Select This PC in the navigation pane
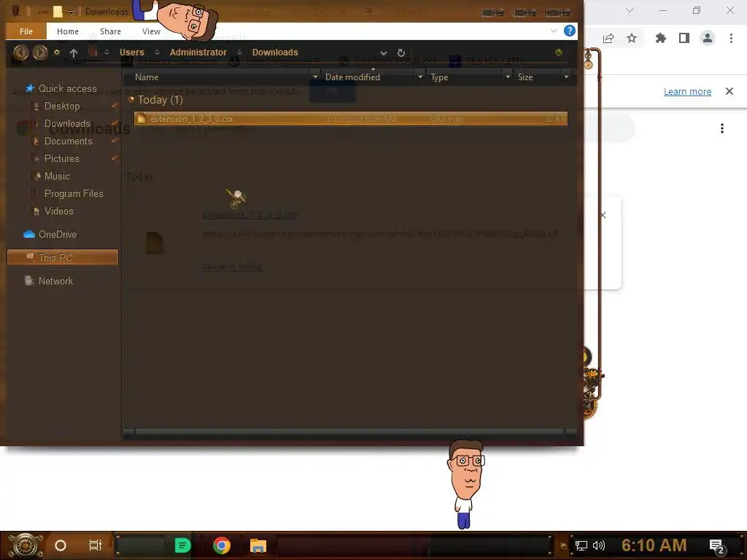This screenshot has width=747, height=560. (x=63, y=257)
